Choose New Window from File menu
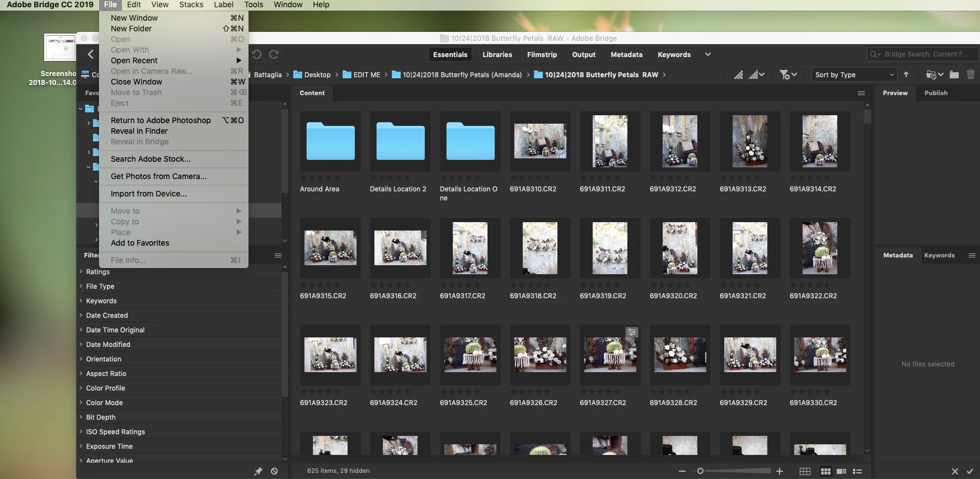980x479 pixels. (x=174, y=18)
